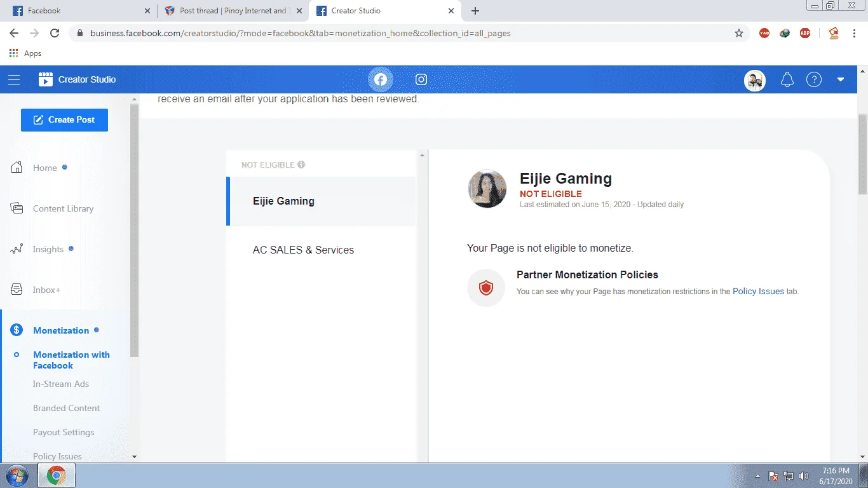The image size is (868, 488).
Task: Open the help question mark icon
Action: point(814,79)
